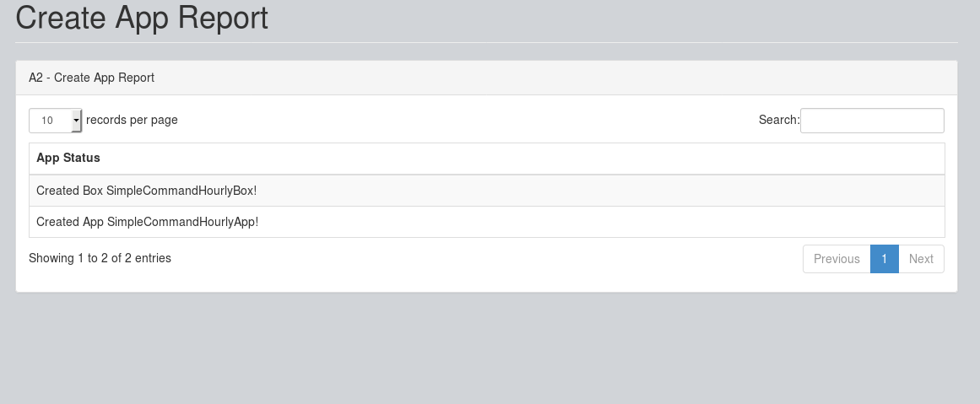Sort by the App Status column header
The image size is (980, 404).
point(68,158)
